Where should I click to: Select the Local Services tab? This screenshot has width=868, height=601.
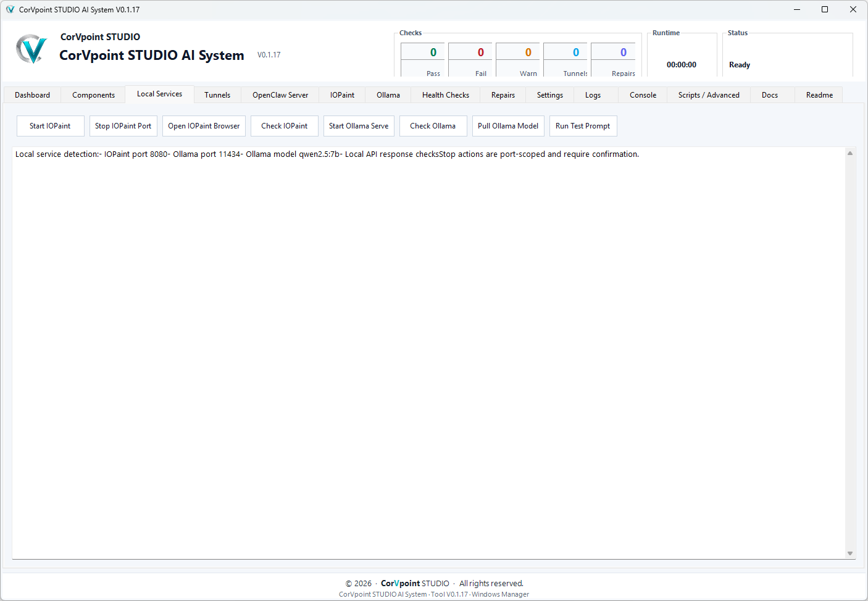(159, 94)
